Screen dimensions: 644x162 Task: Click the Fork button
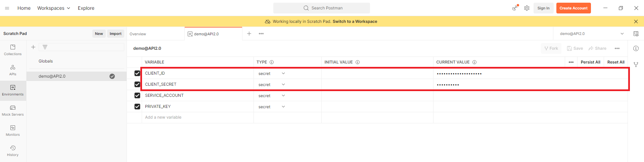coord(551,48)
